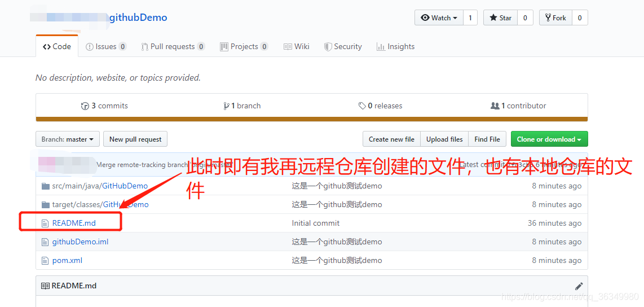Click the forks count beside Fork
The width and height of the screenshot is (644, 307).
(x=580, y=17)
